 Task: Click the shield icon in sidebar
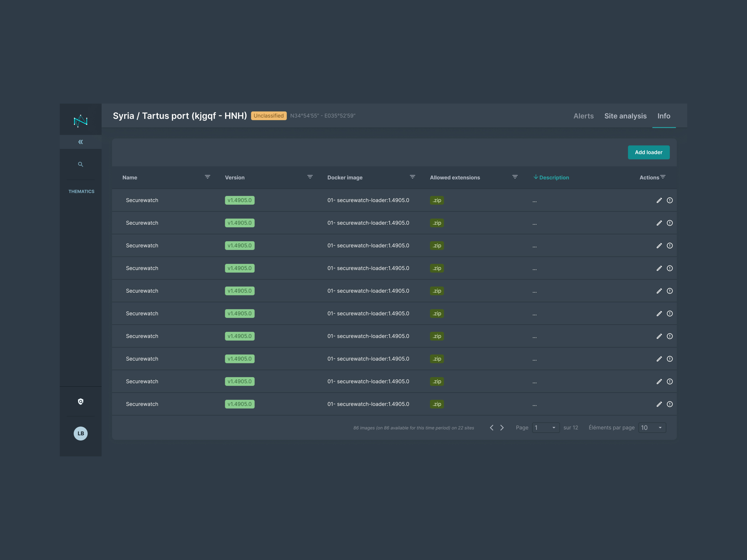coord(80,401)
